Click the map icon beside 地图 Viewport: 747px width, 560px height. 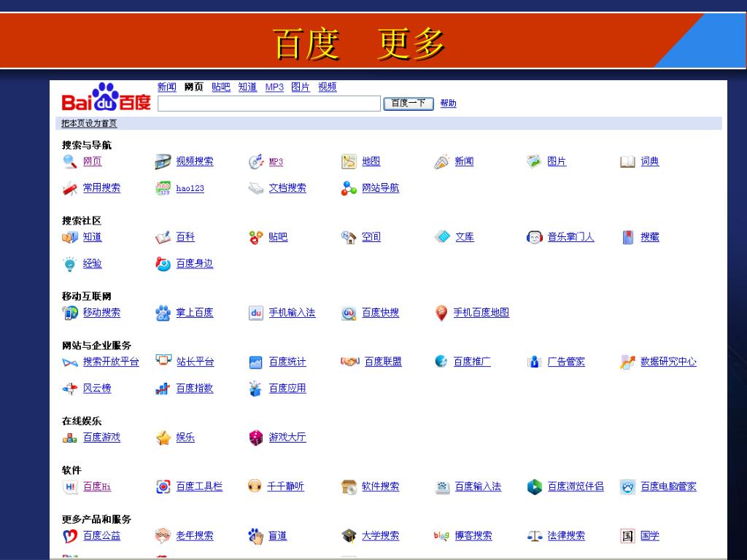[x=349, y=162]
